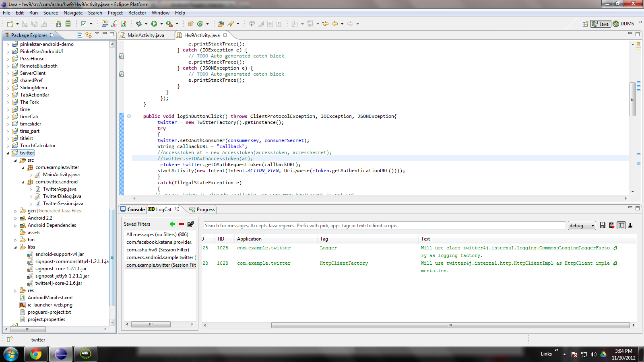Image resolution: width=644 pixels, height=362 pixels.
Task: Expand the res folder node
Action: pos(15,290)
